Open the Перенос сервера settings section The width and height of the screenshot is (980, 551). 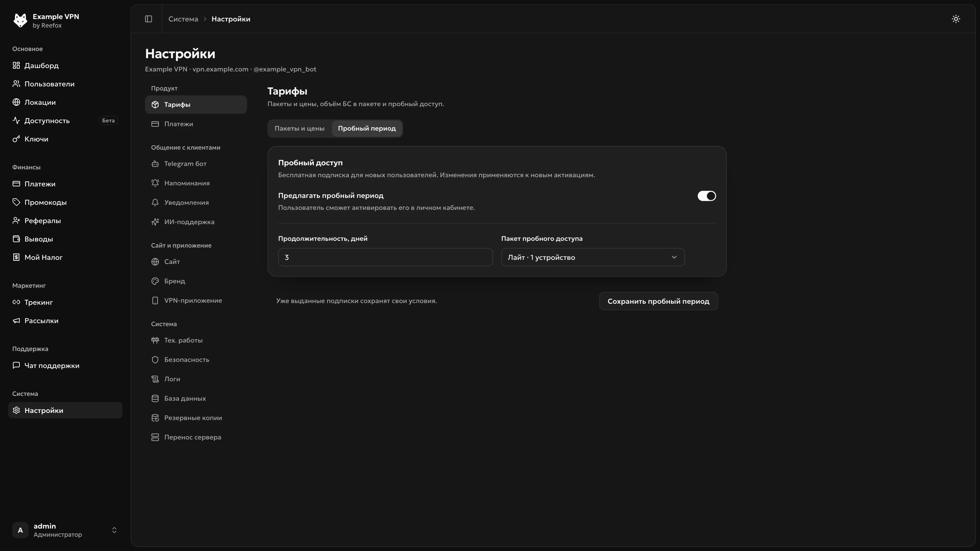click(196, 437)
